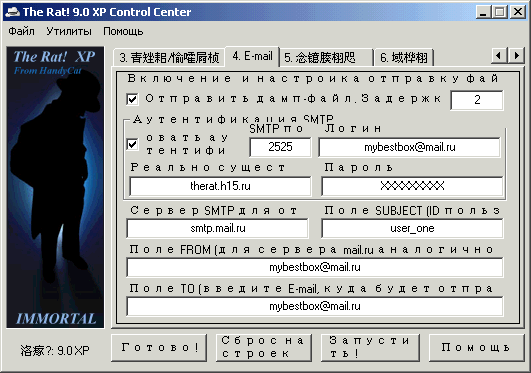Toggle the SMTP authentication checkbox
Image resolution: width=531 pixels, height=373 pixels.
point(132,144)
